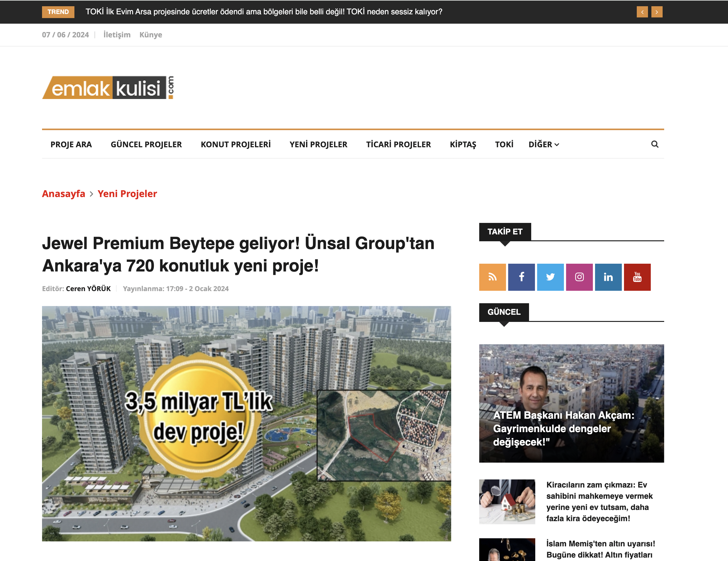
Task: Open KONUT PROJELERİ menu item
Action: pyautogui.click(x=236, y=144)
